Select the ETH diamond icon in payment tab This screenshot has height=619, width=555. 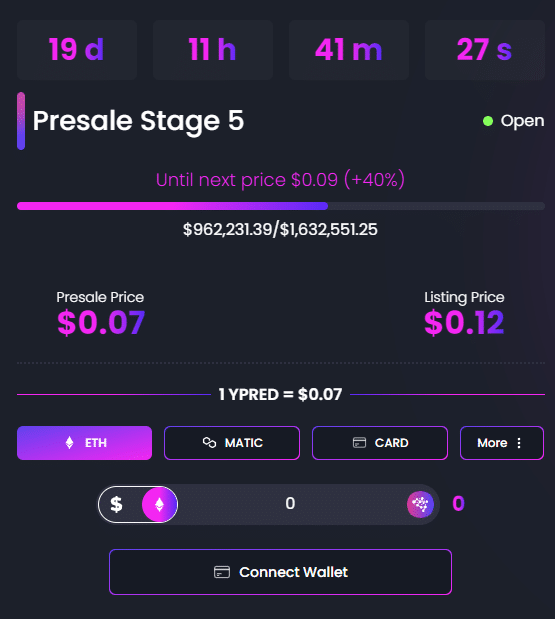click(x=69, y=443)
